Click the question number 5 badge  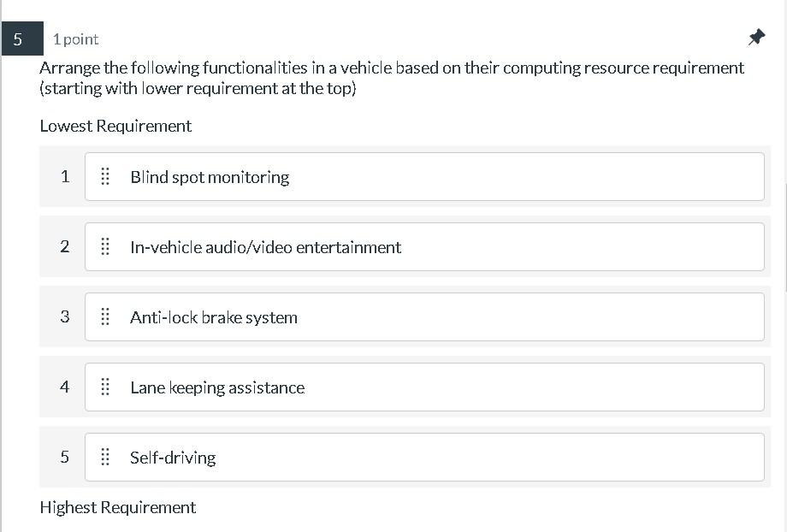(x=18, y=39)
